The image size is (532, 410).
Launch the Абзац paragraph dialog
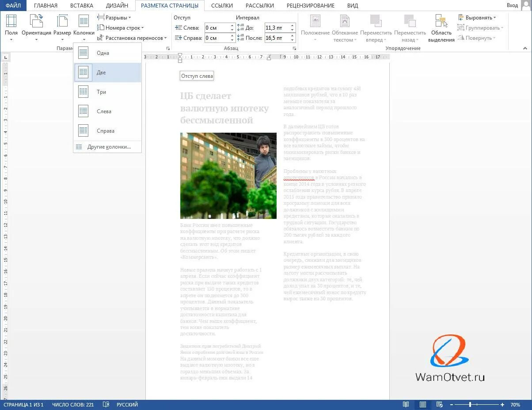pos(295,48)
